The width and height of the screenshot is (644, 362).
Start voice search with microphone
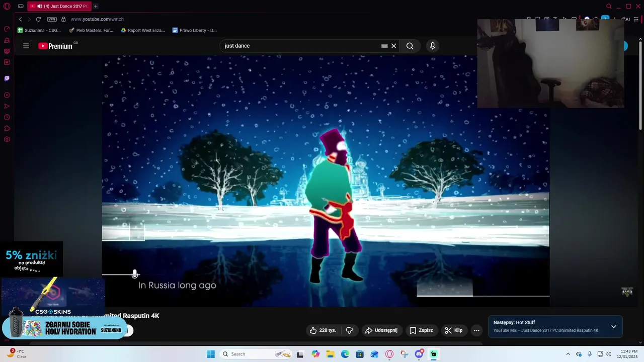432,46
